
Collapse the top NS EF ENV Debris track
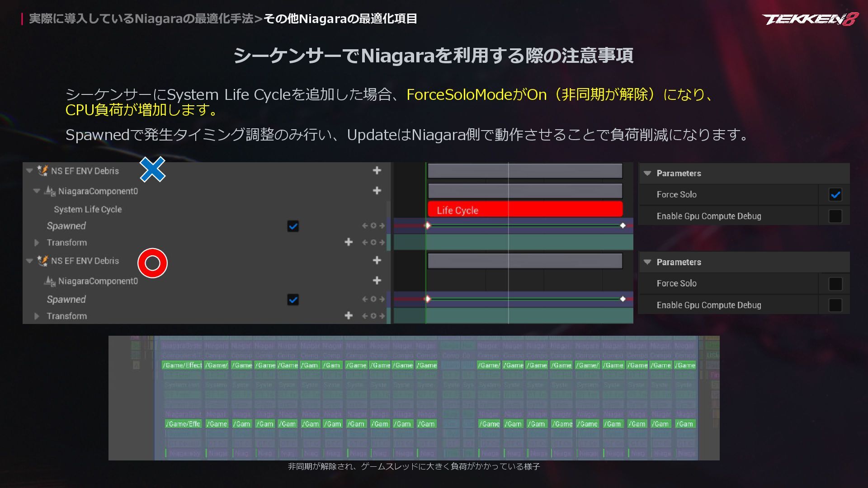30,171
